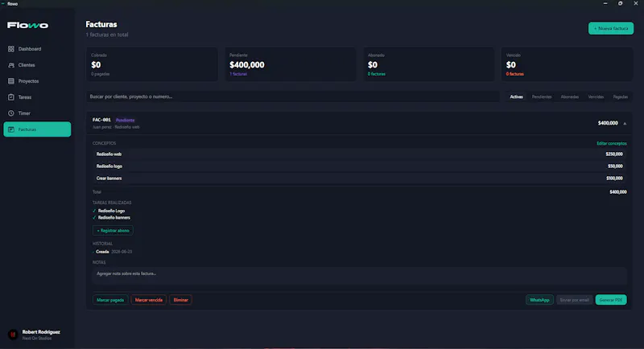Viewport: 644px width, 349px height.
Task: Collapse the FAC-001 invoice chevron
Action: pyautogui.click(x=625, y=123)
